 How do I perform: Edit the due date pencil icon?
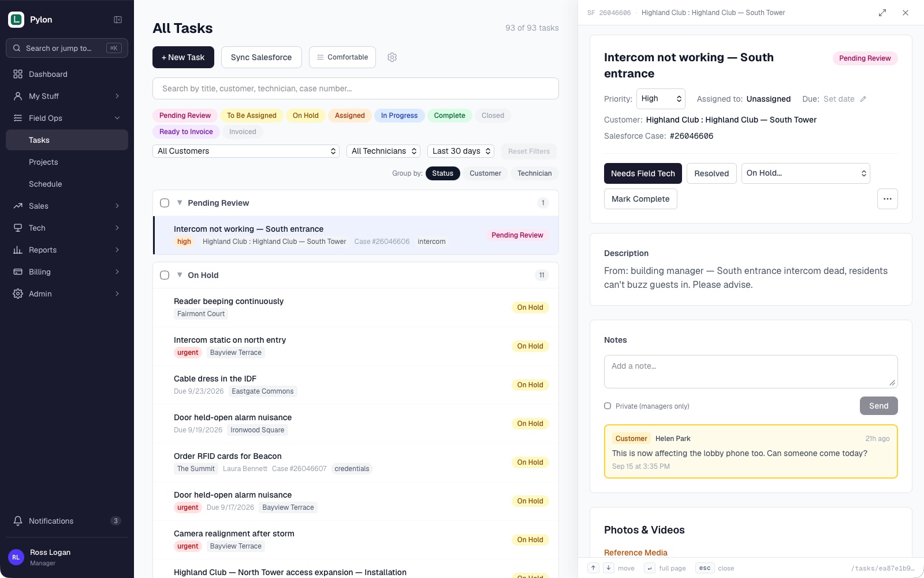pyautogui.click(x=863, y=99)
